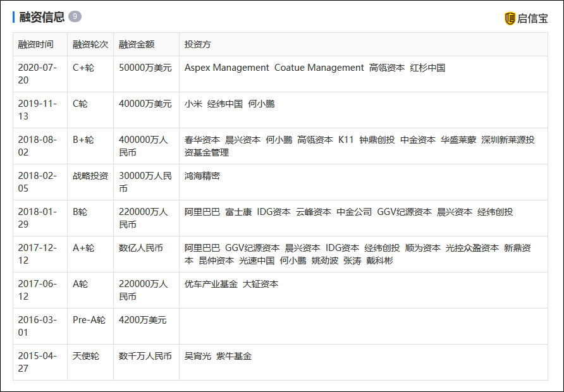Open 何小鹏 in the A+轮 row
Screen dimensions: 564x392
pyautogui.click(x=293, y=260)
